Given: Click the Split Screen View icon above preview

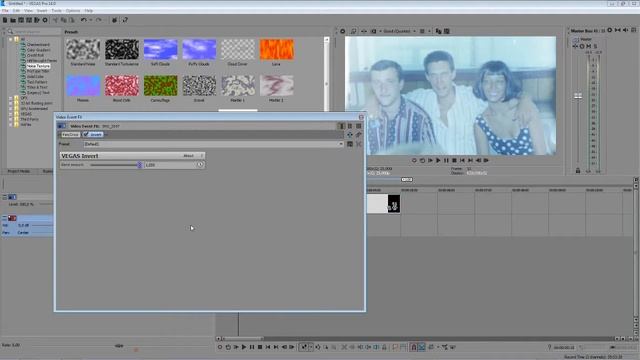Looking at the screenshot, I should click(373, 31).
